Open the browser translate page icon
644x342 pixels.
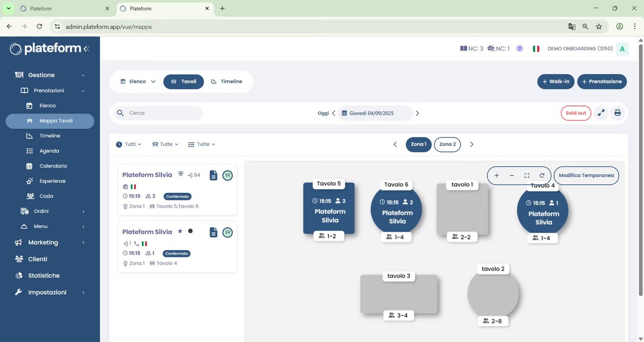click(572, 27)
